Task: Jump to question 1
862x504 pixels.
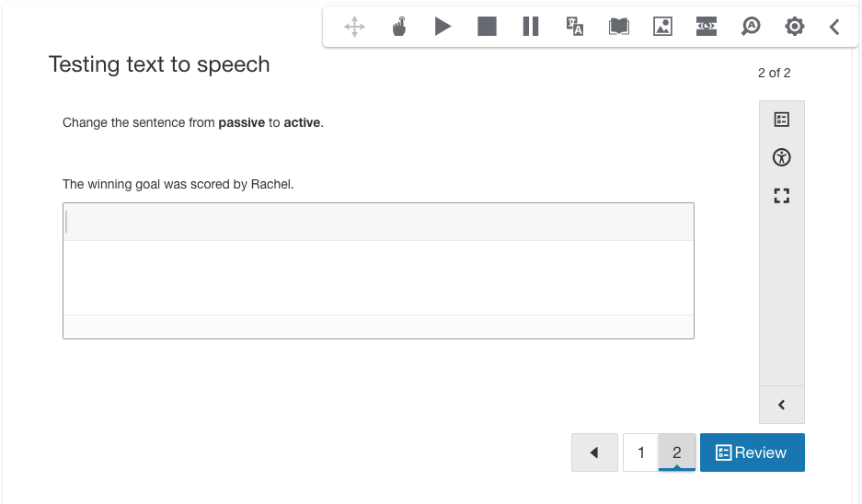Action: pyautogui.click(x=641, y=452)
